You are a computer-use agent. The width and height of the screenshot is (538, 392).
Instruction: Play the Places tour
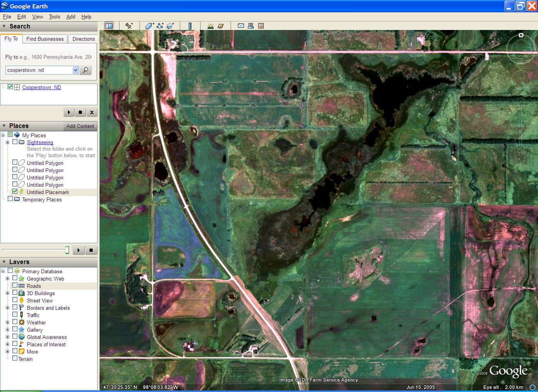tap(78, 250)
